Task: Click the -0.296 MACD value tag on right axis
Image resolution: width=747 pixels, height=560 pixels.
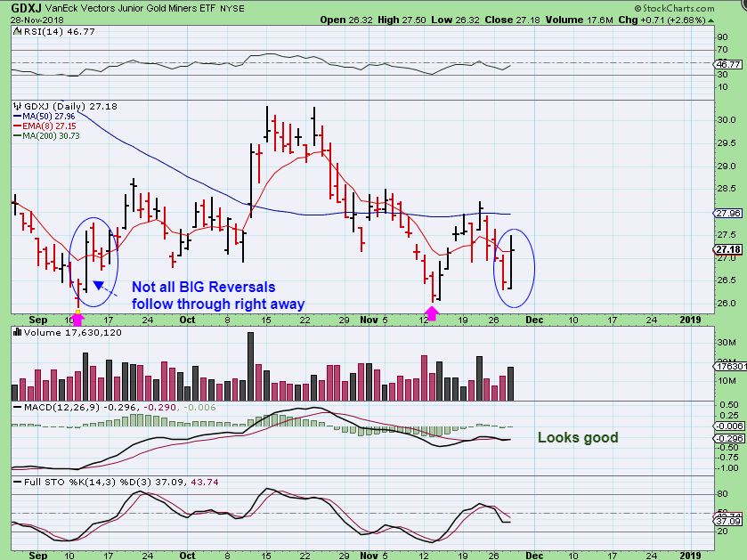Action: [730, 439]
